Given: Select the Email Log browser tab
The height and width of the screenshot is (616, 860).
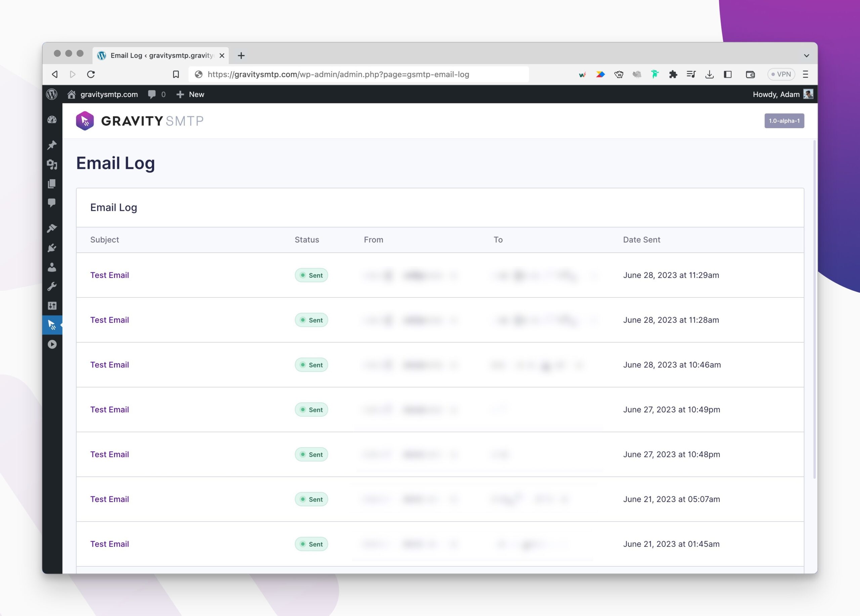Looking at the screenshot, I should pos(160,56).
